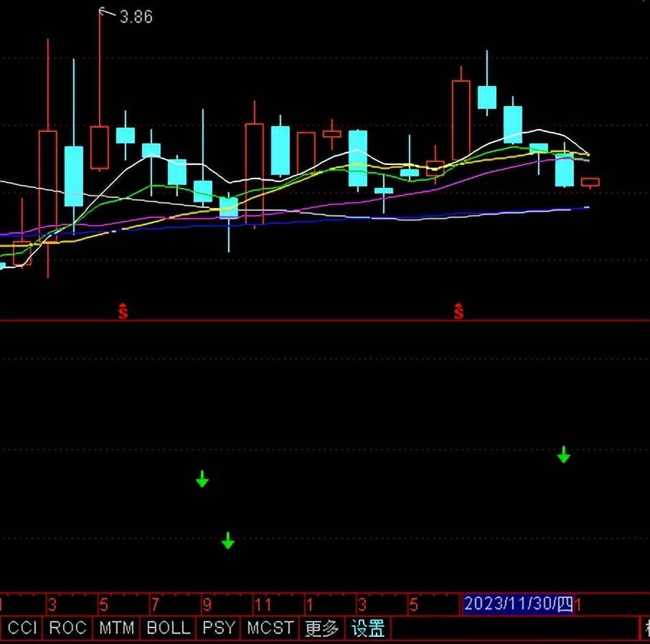This screenshot has height=644, width=650.
Task: Select the last small red candle
Action: (x=590, y=182)
